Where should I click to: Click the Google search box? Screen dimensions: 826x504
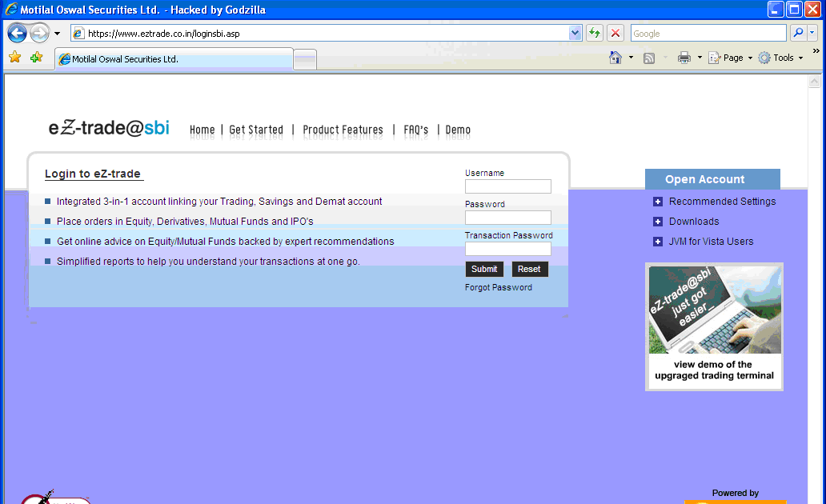click(x=708, y=33)
